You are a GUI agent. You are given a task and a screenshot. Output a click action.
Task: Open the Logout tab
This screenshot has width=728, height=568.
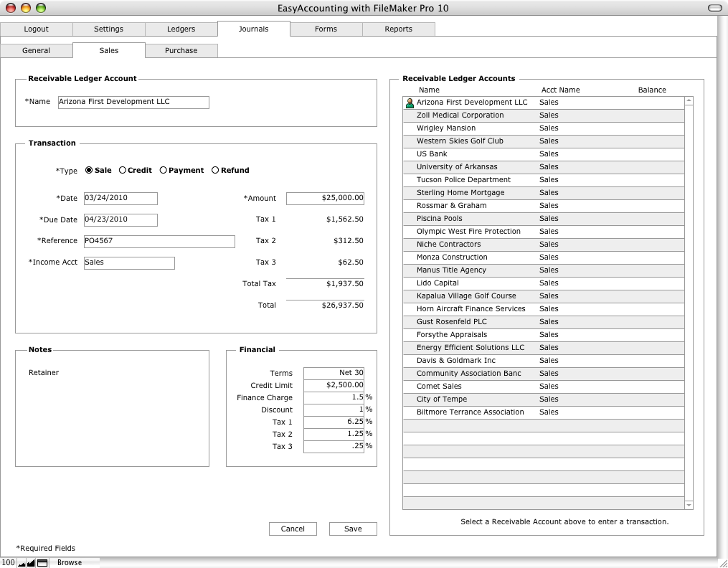(36, 29)
